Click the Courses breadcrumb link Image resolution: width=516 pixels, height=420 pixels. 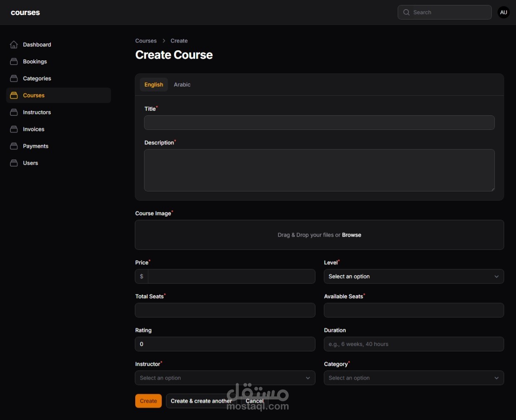click(146, 41)
